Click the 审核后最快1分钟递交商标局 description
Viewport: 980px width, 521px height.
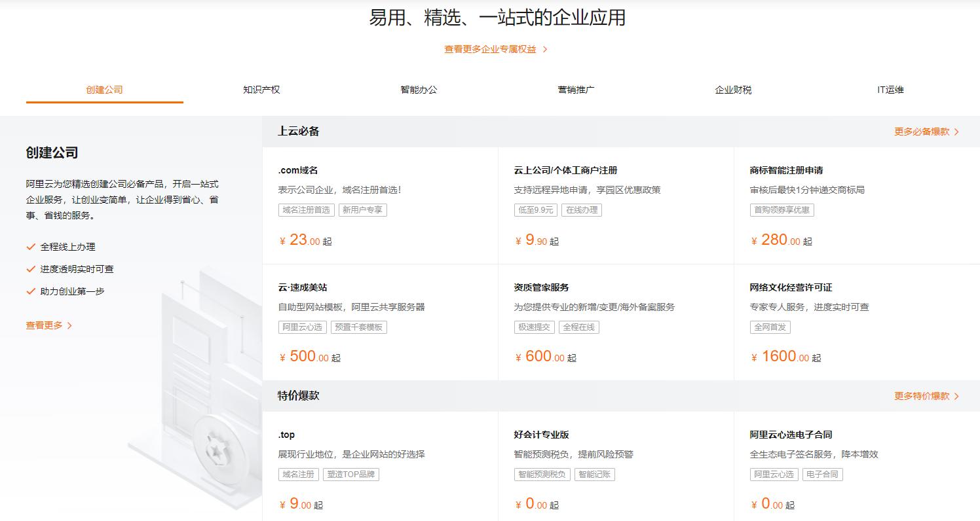coord(807,190)
